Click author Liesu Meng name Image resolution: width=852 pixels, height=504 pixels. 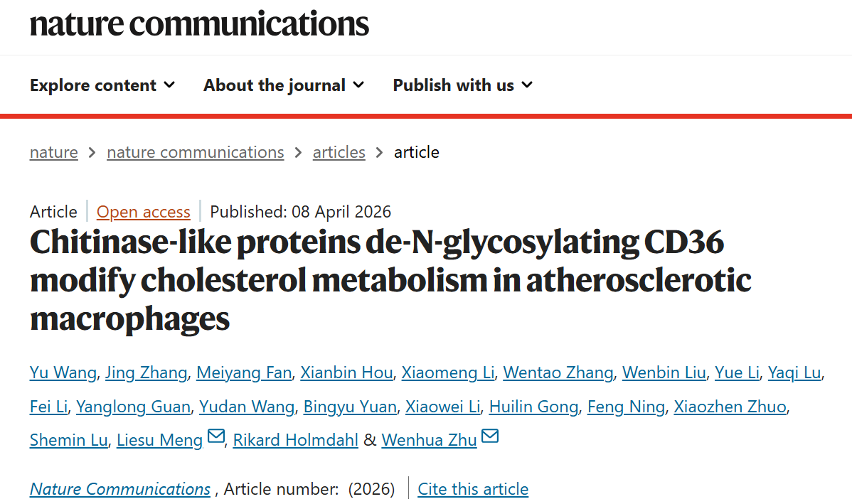point(159,441)
